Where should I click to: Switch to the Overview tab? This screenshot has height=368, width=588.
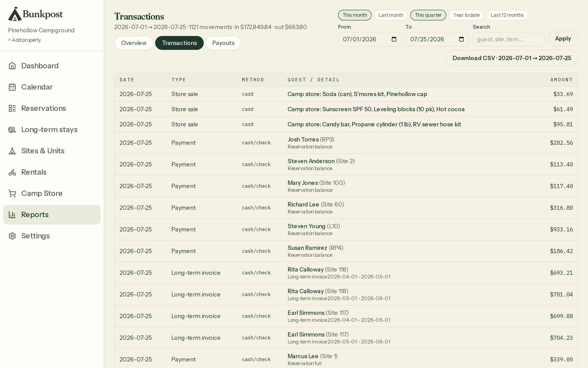134,43
